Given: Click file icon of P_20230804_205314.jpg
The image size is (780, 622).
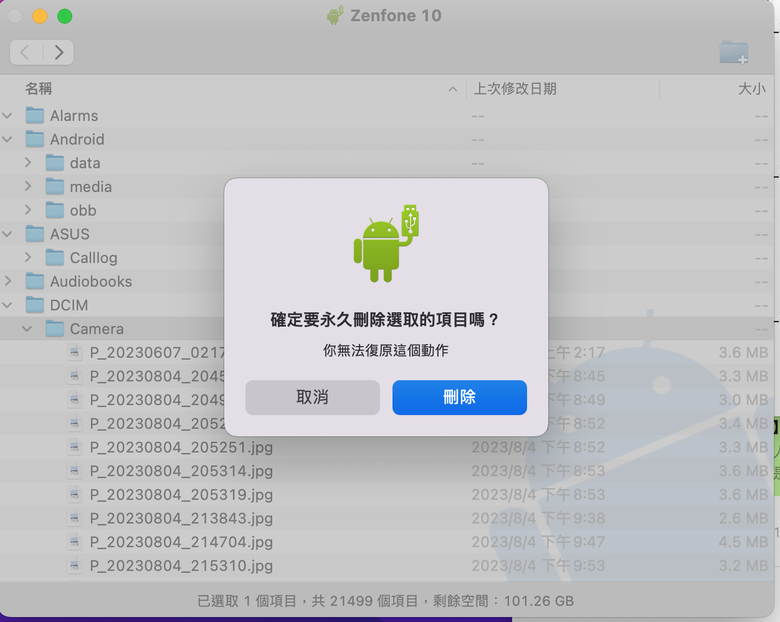Looking at the screenshot, I should coord(75,471).
